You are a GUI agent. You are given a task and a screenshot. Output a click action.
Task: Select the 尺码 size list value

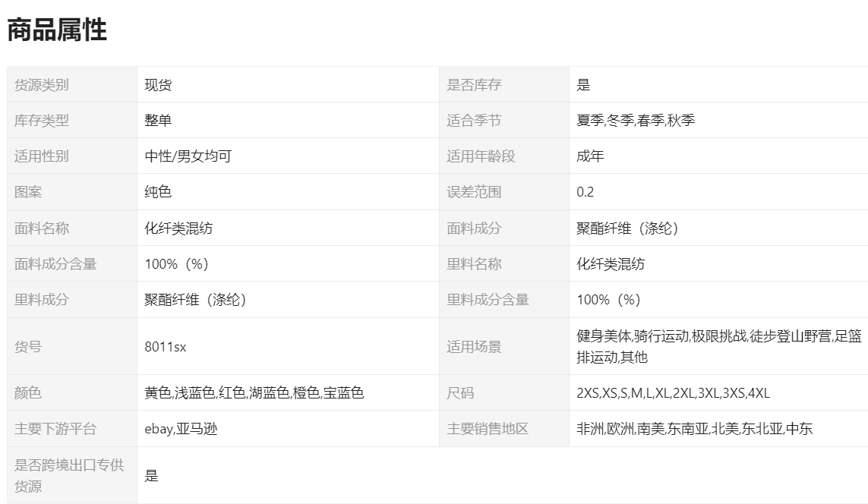(673, 393)
